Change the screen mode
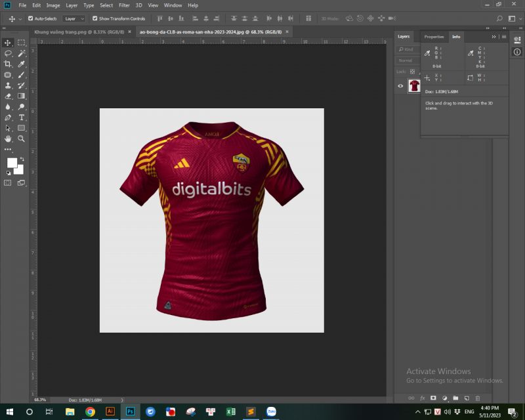Image resolution: width=525 pixels, height=420 pixels. coord(21,183)
